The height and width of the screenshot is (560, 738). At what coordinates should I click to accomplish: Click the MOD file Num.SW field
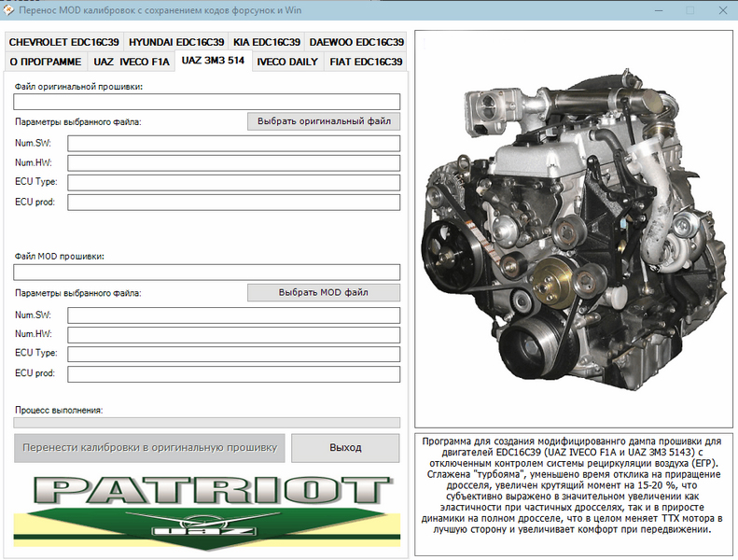(234, 315)
